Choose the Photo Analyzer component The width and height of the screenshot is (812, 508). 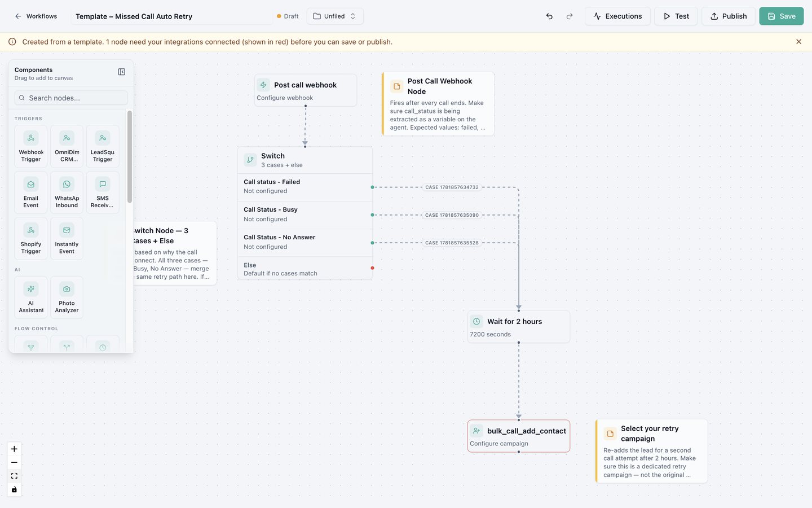coord(67,297)
